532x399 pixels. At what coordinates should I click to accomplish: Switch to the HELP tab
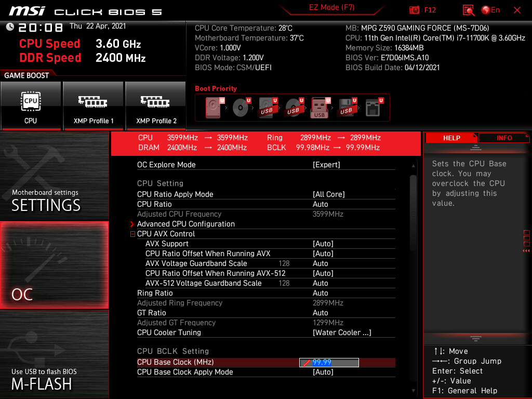coord(451,138)
